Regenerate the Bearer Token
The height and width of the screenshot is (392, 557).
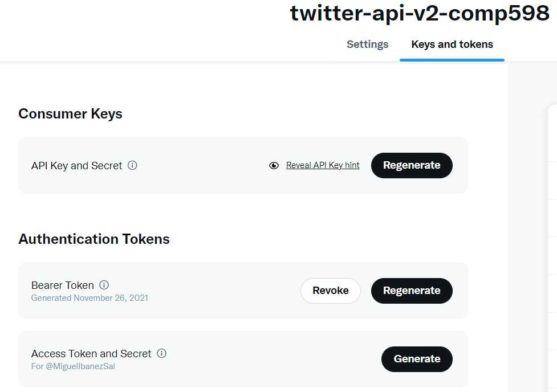[x=412, y=291]
